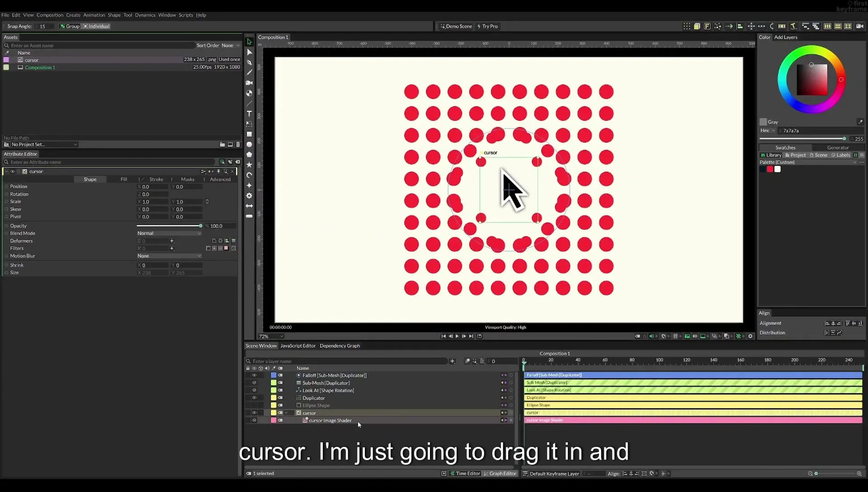Screen dimensions: 868x492
Task: Open the Graph Editor button
Action: click(500, 474)
